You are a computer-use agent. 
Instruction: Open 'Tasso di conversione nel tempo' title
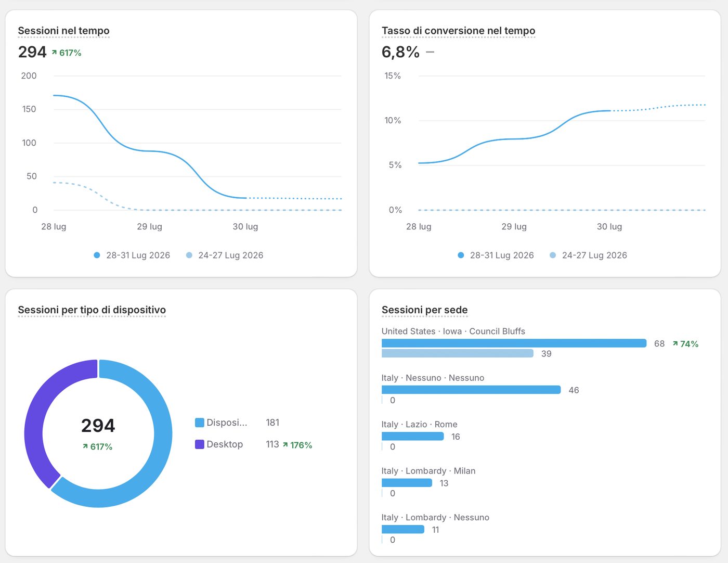[458, 31]
